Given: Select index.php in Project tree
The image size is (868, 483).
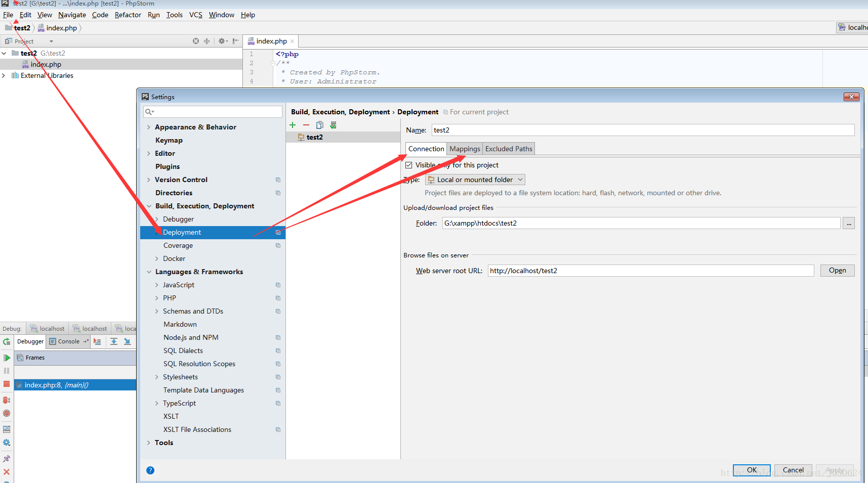Looking at the screenshot, I should tap(121, 64).
